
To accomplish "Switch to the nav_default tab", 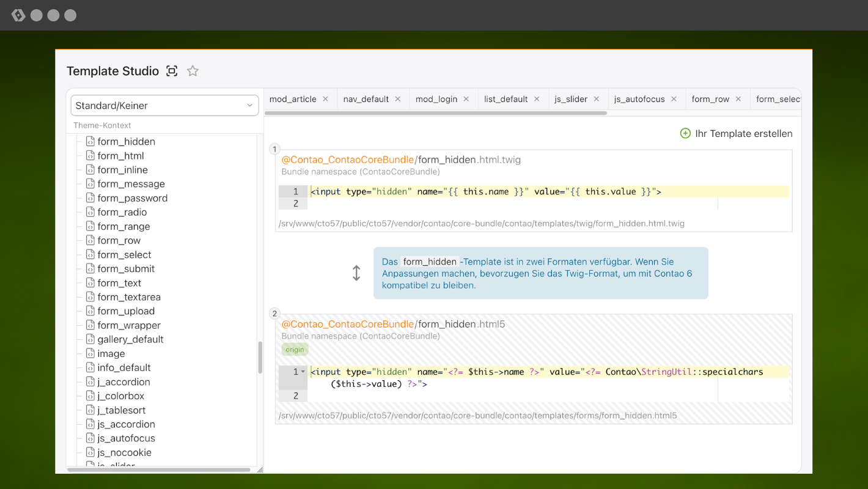I will click(366, 99).
